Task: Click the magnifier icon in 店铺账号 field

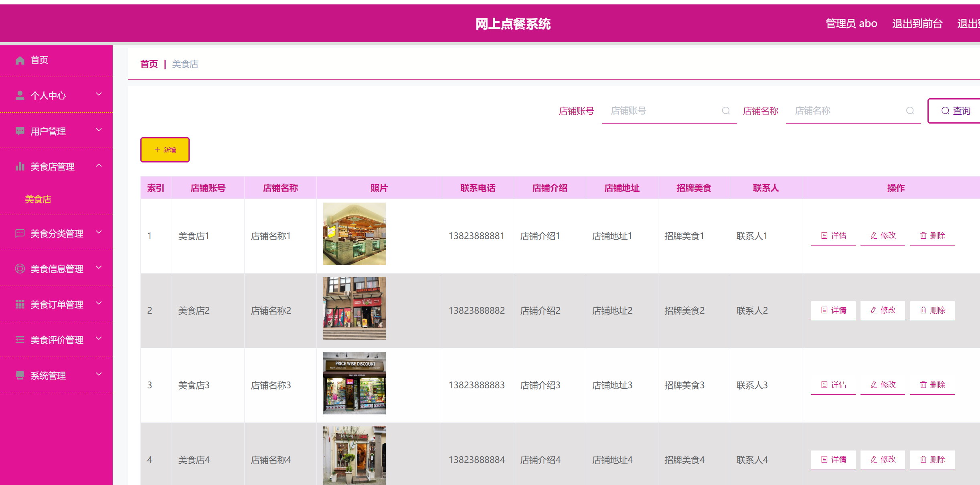Action: [726, 111]
